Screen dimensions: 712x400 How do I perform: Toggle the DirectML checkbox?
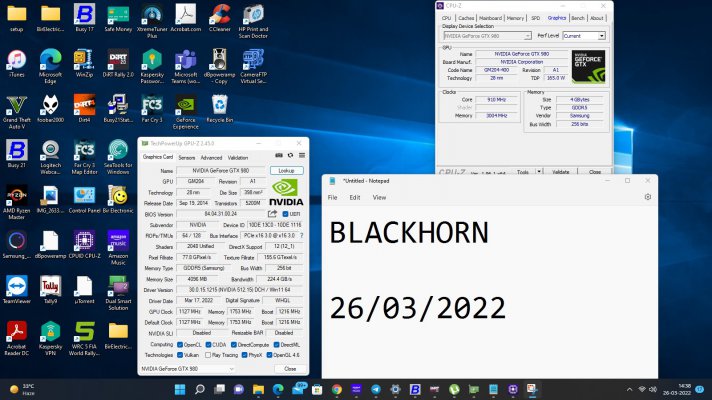(x=277, y=345)
